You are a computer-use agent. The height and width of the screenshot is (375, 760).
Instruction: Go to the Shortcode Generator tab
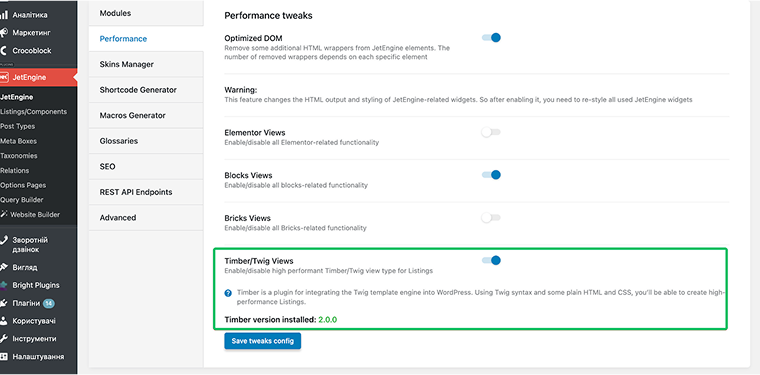coord(146,90)
